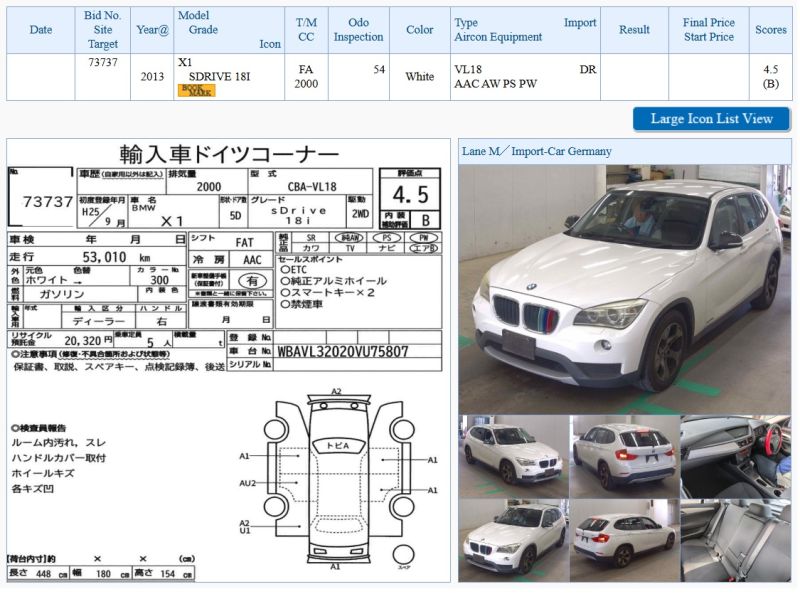This screenshot has width=800, height=594.
Task: Click the Bid No. Site Target header
Action: click(x=103, y=30)
